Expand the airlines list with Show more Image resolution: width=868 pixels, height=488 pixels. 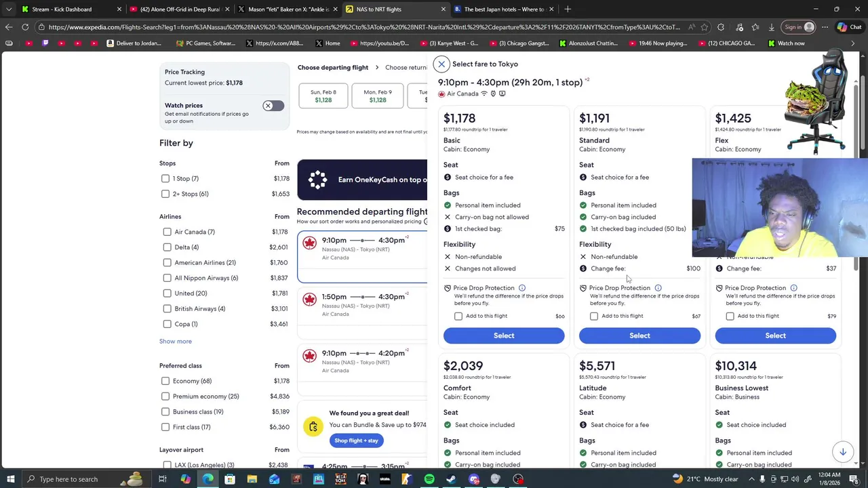[176, 341]
